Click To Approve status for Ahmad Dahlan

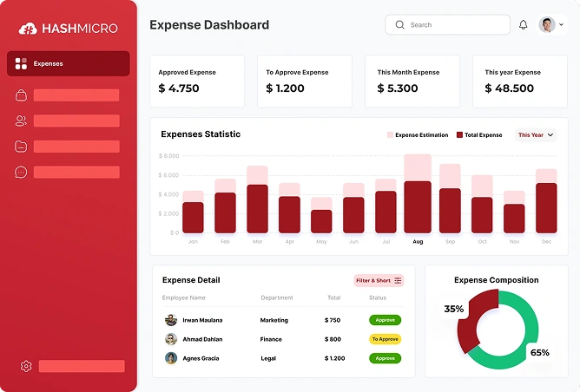385,339
